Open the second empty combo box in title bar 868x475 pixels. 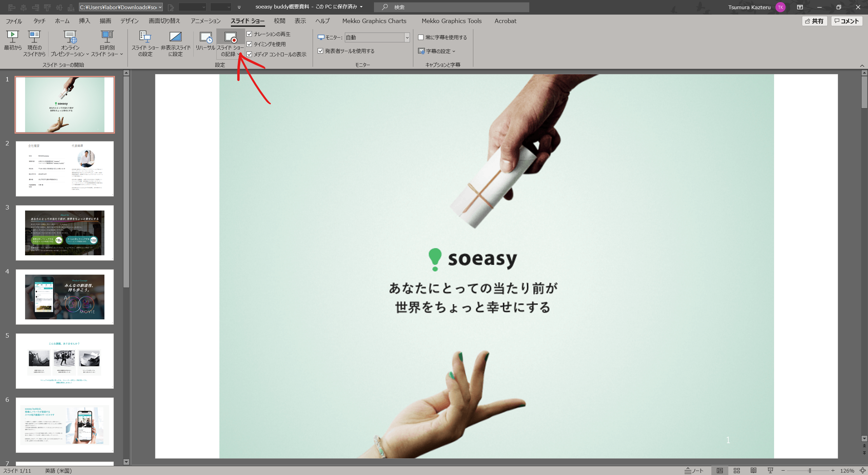pos(221,7)
